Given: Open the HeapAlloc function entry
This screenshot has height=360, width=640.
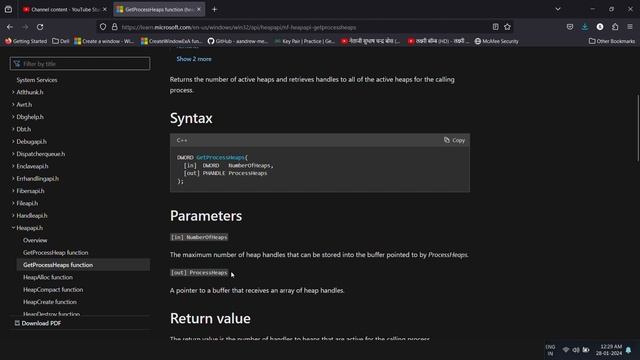Looking at the screenshot, I should pyautogui.click(x=48, y=277).
